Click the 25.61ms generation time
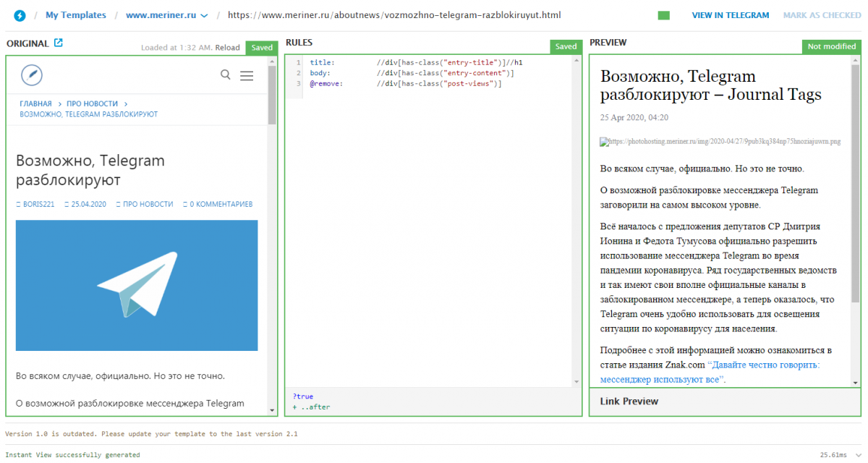This screenshot has height=463, width=868. click(833, 455)
